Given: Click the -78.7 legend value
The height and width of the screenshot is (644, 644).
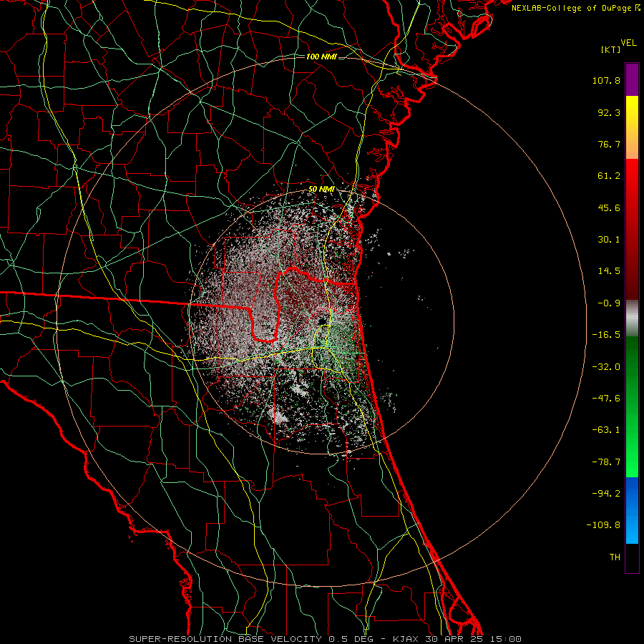Looking at the screenshot, I should [606, 462].
